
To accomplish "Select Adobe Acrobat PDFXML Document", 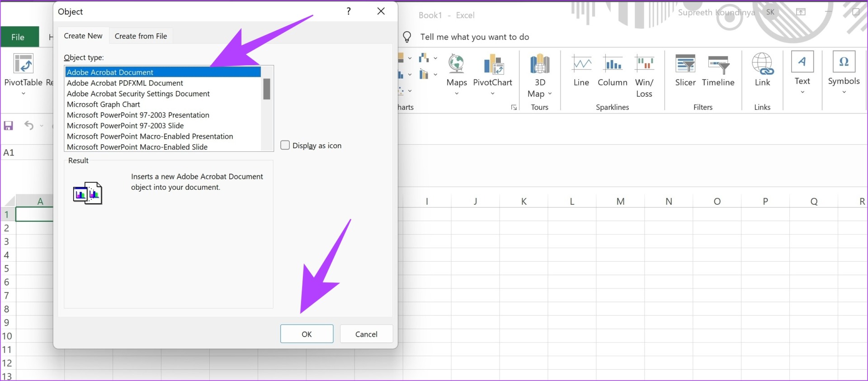I will click(x=163, y=83).
